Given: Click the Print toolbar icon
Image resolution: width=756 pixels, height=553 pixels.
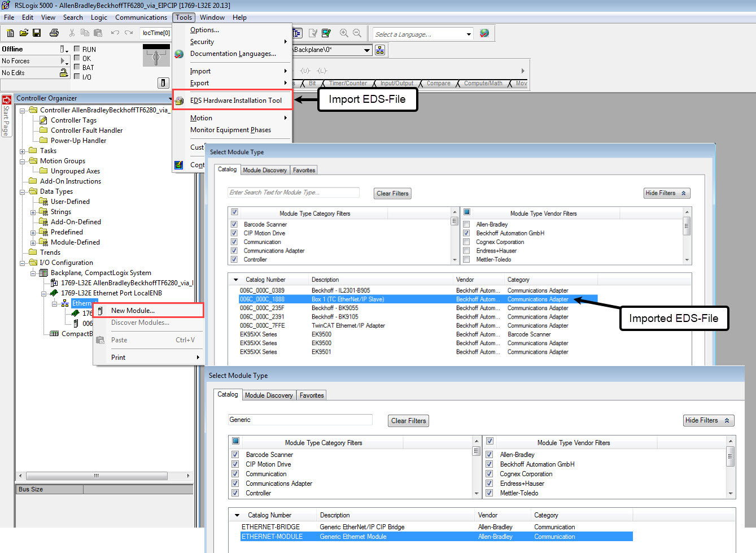Looking at the screenshot, I should pos(54,33).
